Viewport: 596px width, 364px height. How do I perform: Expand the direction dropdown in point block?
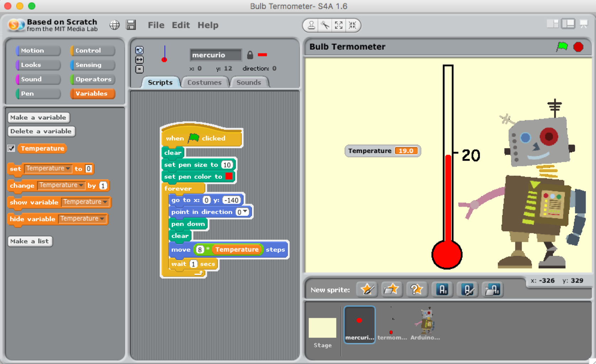point(246,212)
